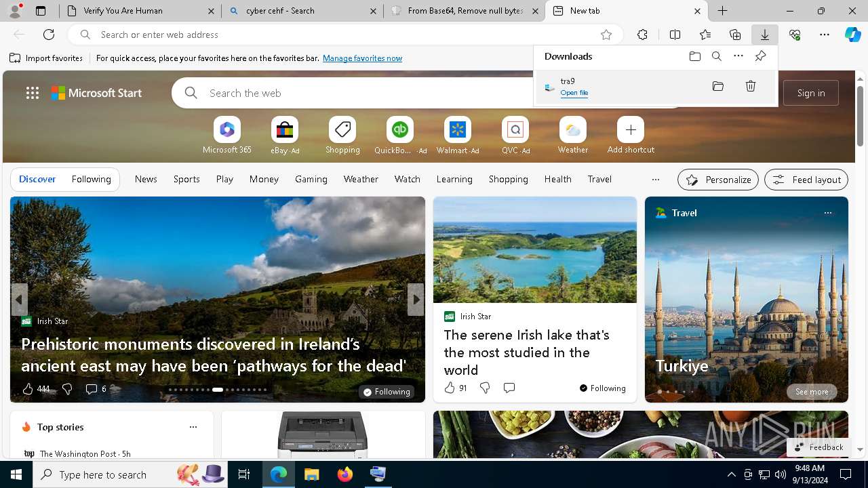Toggle Split screen view icon
This screenshot has width=868, height=488.
(675, 35)
